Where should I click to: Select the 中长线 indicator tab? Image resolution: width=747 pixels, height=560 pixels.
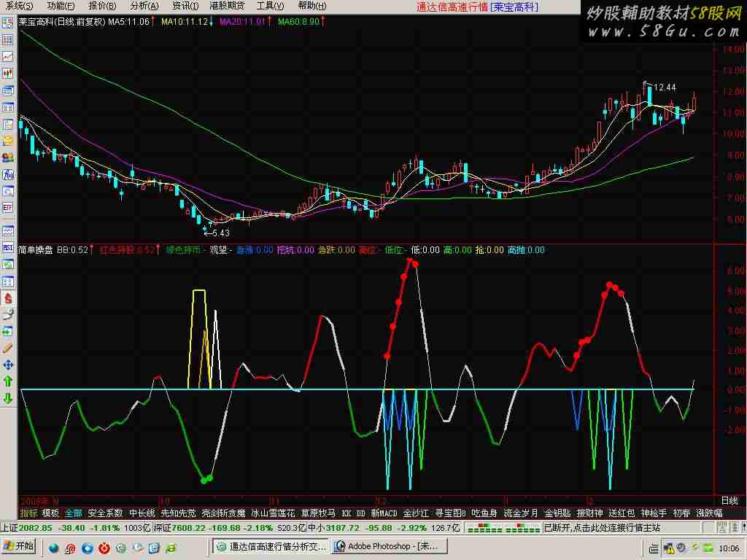pos(142,513)
